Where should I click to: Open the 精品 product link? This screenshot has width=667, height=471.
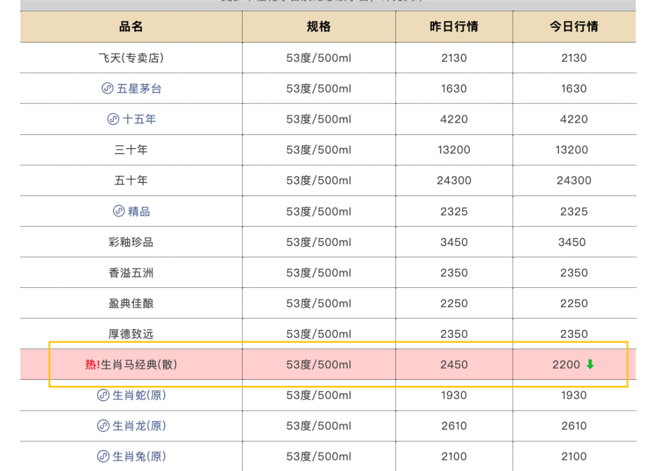(139, 212)
